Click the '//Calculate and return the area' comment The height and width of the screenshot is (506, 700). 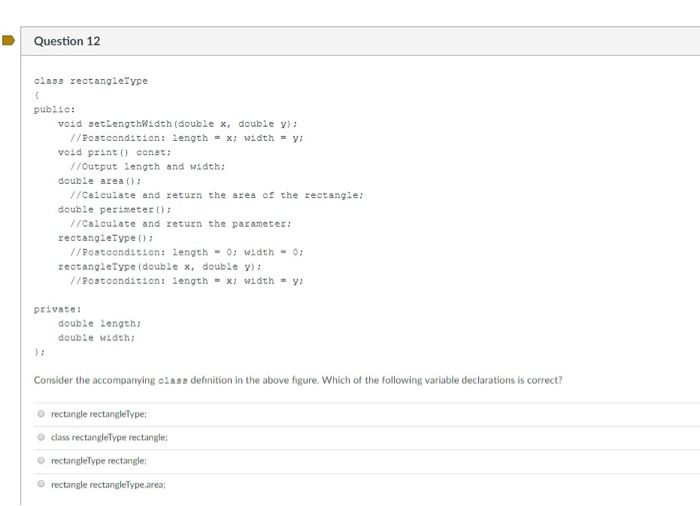pyautogui.click(x=217, y=195)
